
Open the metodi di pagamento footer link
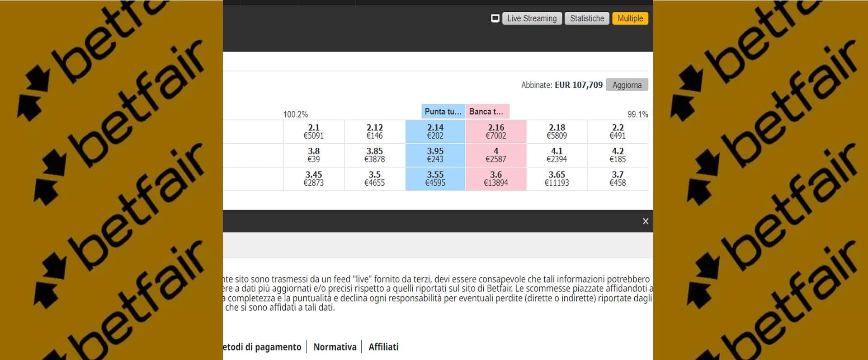pyautogui.click(x=262, y=347)
